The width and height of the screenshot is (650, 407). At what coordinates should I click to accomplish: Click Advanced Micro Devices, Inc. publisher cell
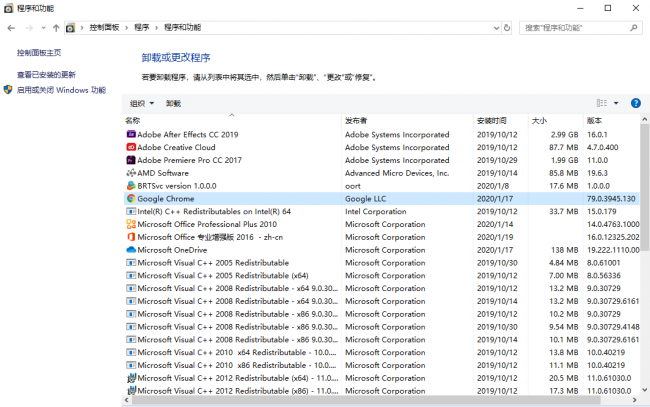point(397,173)
